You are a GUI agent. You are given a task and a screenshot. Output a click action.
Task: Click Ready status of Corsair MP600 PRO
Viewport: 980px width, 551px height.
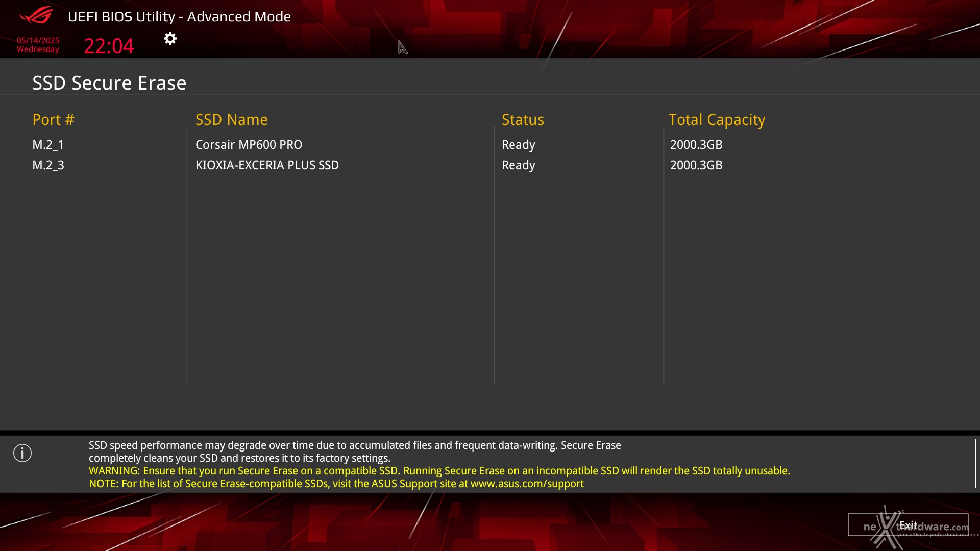[x=518, y=145]
